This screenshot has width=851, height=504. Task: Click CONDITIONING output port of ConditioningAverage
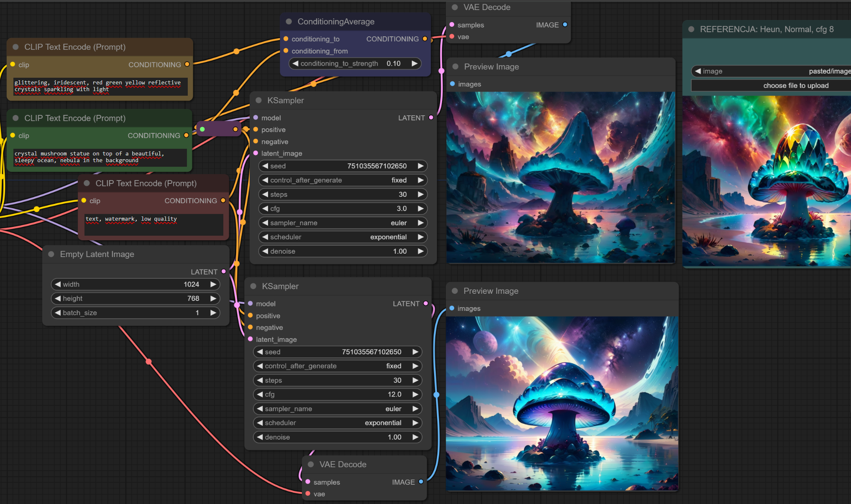coord(425,39)
